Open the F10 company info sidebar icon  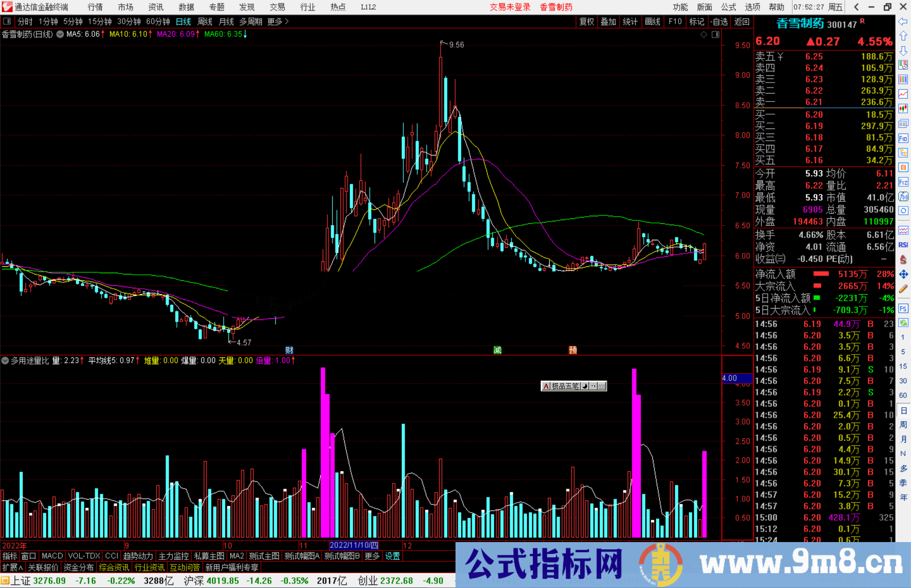click(x=903, y=138)
